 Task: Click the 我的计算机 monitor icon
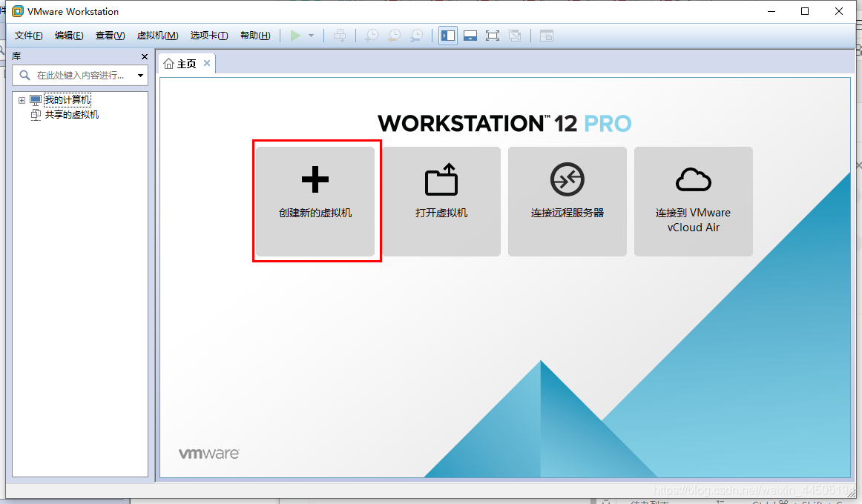pos(36,100)
